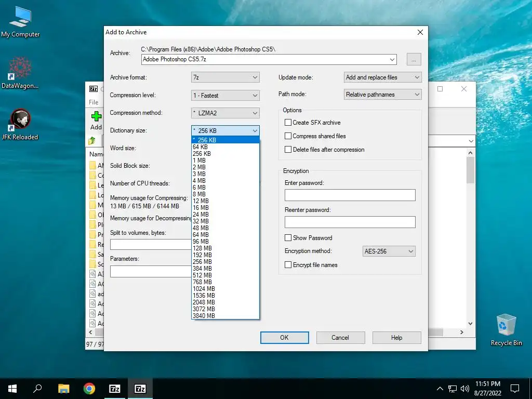Click Parameters text field
Image resolution: width=532 pixels, height=399 pixels.
click(x=151, y=271)
